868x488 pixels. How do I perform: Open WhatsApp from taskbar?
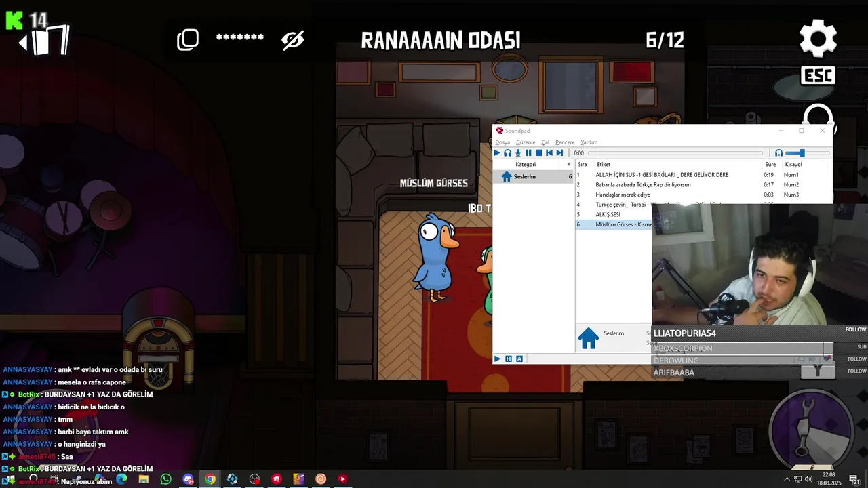(x=166, y=479)
